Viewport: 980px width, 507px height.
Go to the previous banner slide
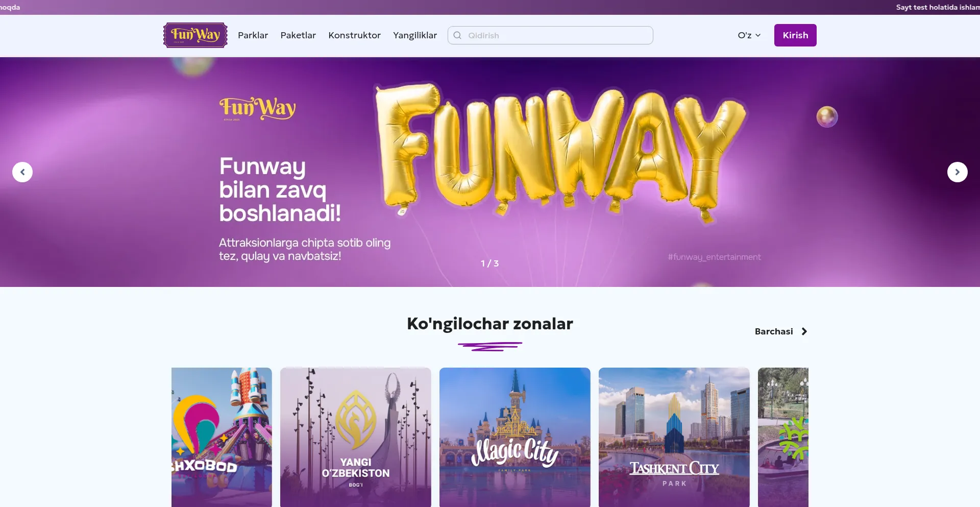[22, 172]
